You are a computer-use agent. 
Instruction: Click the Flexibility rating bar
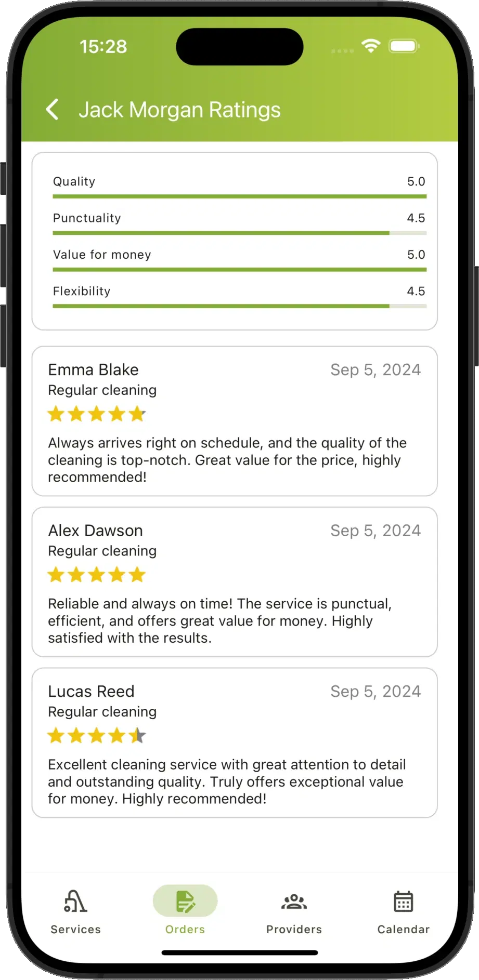pyautogui.click(x=240, y=306)
